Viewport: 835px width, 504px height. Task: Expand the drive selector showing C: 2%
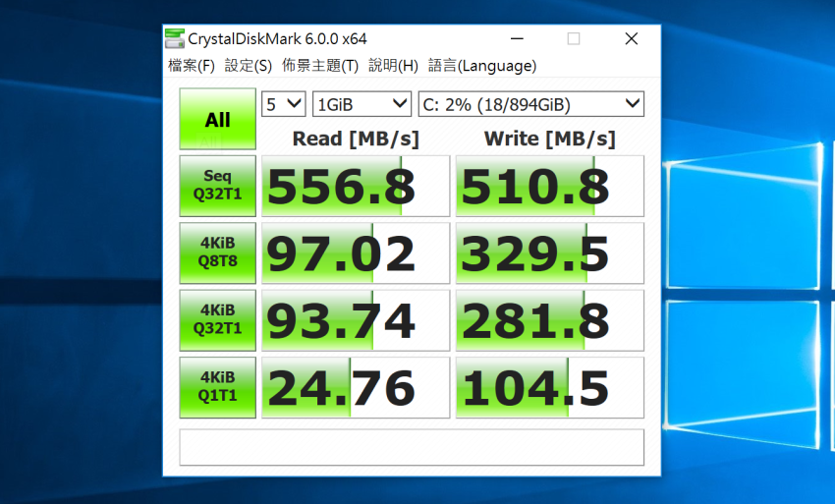pyautogui.click(x=530, y=104)
